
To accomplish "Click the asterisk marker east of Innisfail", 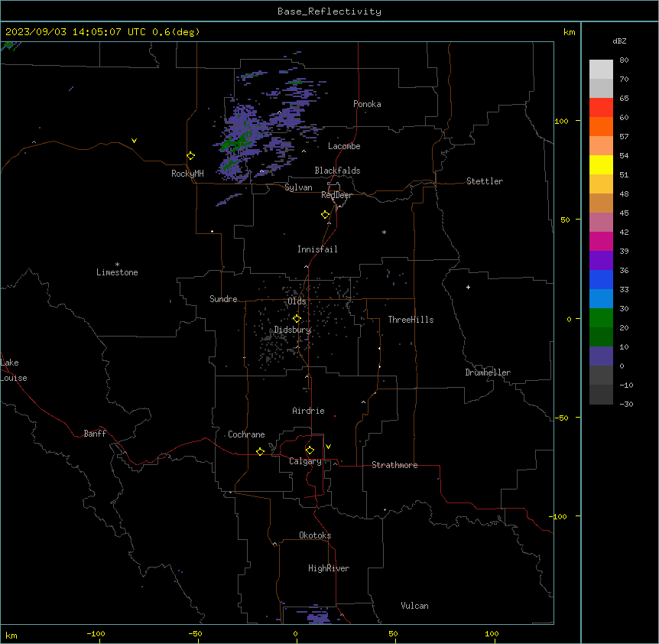I will (384, 232).
